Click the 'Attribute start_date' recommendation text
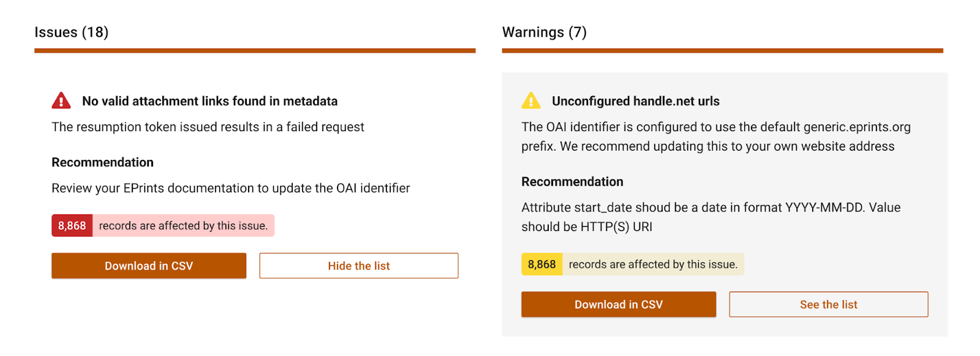Image resolution: width=980 pixels, height=356 pixels. click(x=710, y=217)
